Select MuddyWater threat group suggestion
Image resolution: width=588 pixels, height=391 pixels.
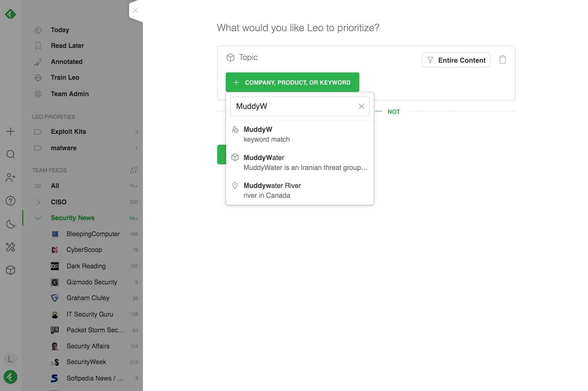click(300, 163)
